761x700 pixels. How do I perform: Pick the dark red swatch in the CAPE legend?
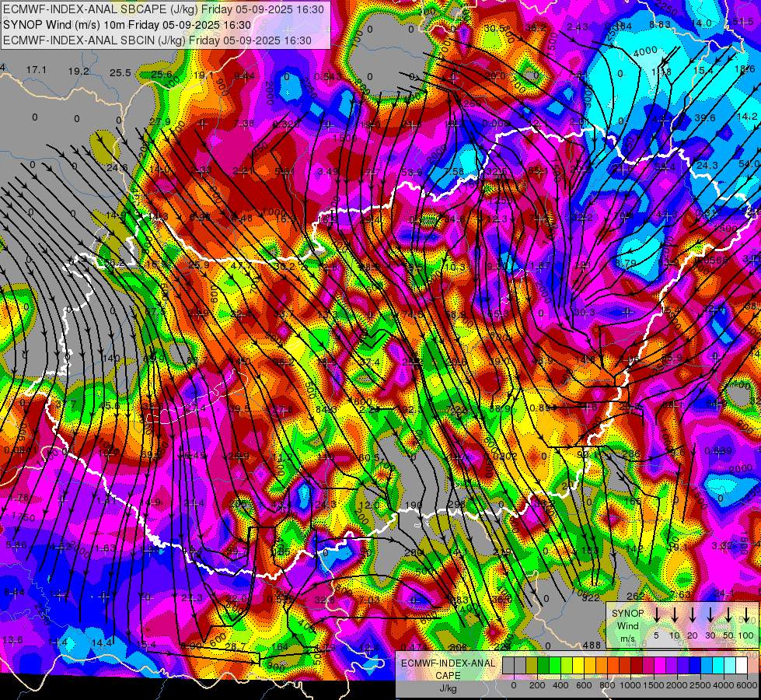637,665
